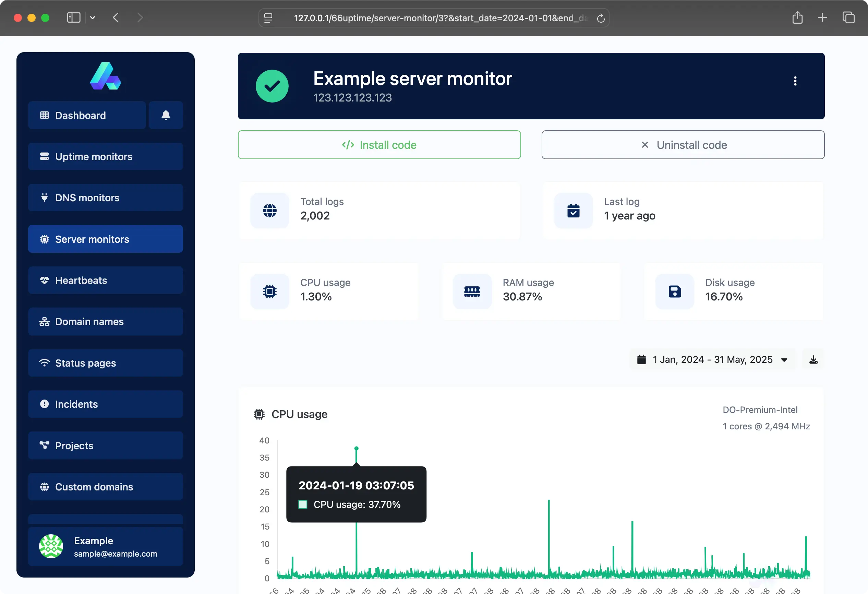Click the Example account profile avatar

[51, 546]
